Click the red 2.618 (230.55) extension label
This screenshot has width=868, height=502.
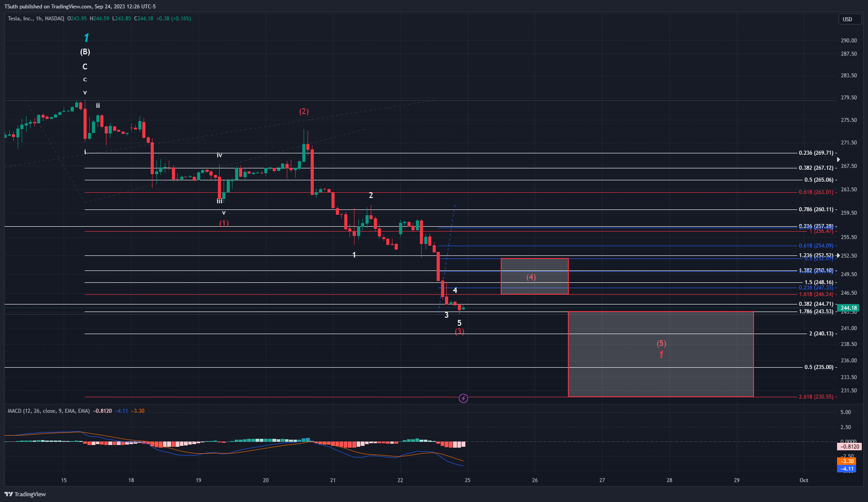(816, 397)
